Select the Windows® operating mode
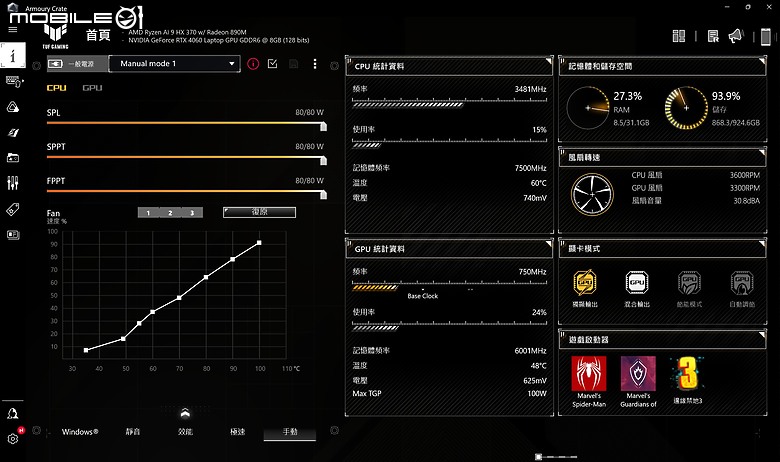 80,432
